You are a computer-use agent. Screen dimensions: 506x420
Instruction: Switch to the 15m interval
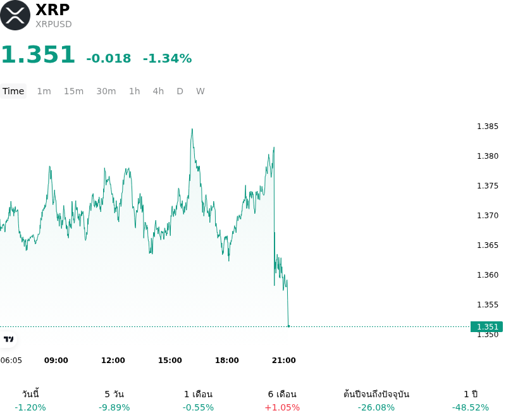pos(73,91)
